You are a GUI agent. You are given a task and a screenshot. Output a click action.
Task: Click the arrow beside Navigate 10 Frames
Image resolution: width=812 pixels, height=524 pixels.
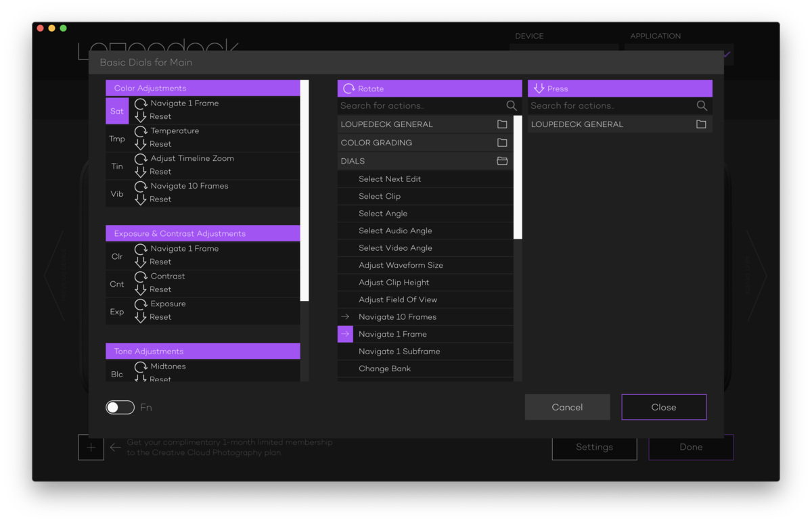[345, 316]
